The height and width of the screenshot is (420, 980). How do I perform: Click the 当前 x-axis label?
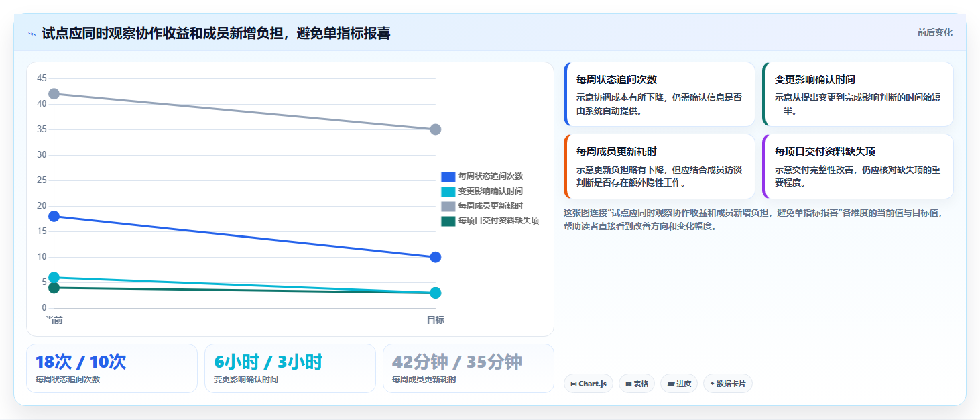coord(54,320)
